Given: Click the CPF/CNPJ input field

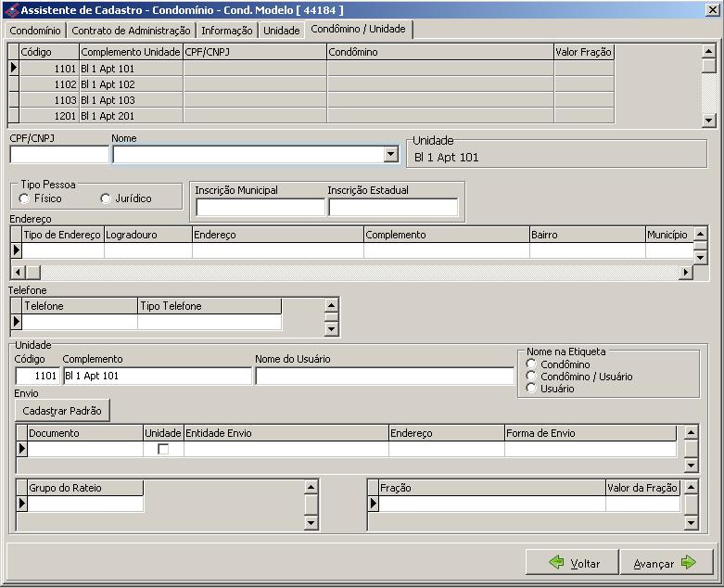Looking at the screenshot, I should pyautogui.click(x=58, y=155).
